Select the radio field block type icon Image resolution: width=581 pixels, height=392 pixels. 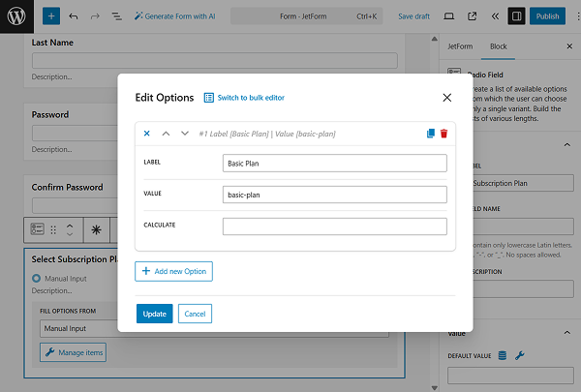click(37, 229)
